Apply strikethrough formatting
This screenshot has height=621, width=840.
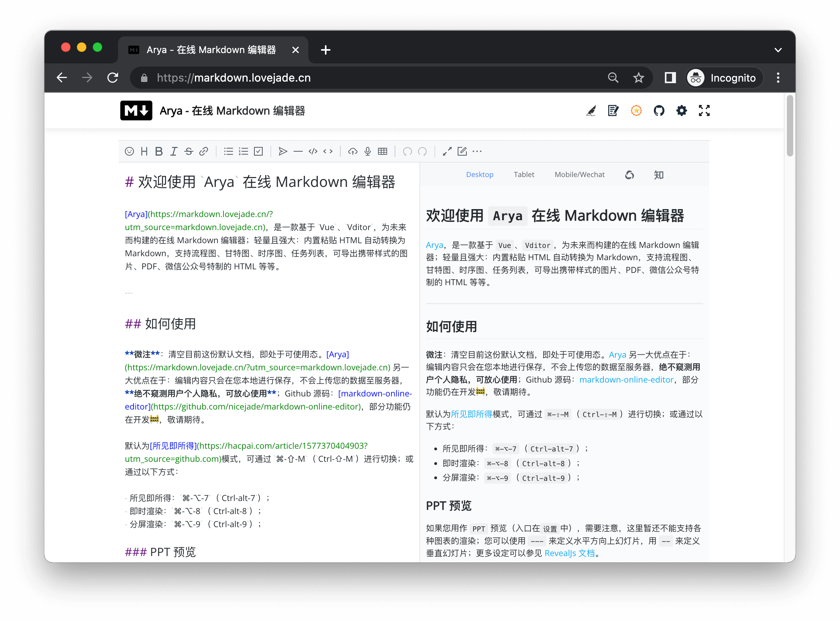click(x=189, y=151)
